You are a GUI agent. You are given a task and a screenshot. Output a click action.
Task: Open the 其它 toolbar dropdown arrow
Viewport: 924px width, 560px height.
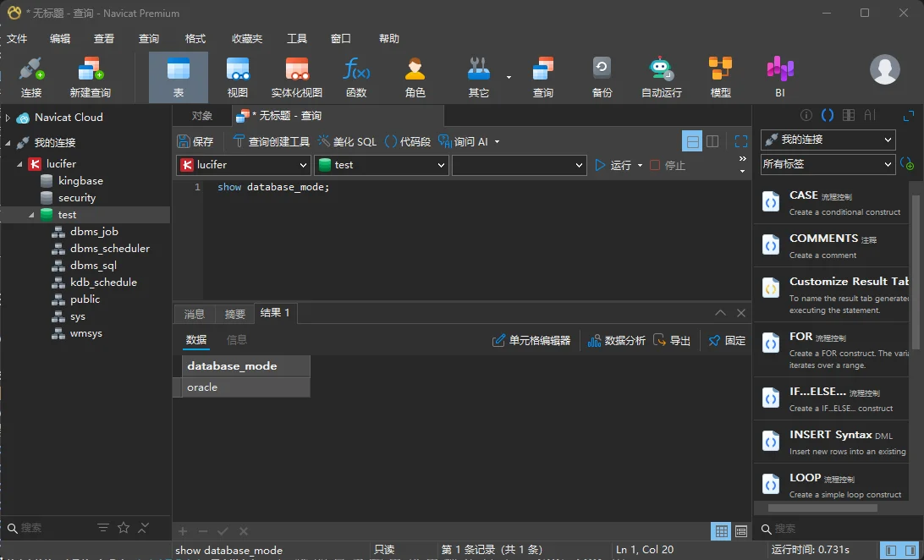click(x=509, y=77)
